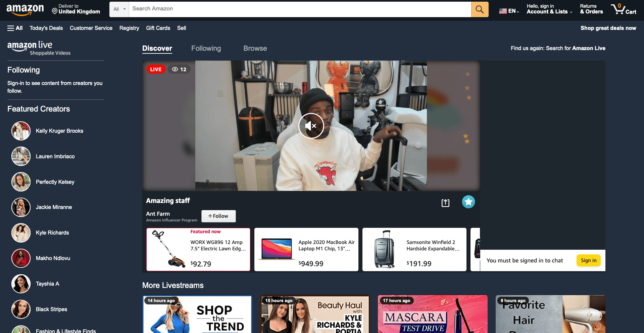The width and height of the screenshot is (644, 333).
Task: Click the yellow Sign in chat button
Action: 589,260
